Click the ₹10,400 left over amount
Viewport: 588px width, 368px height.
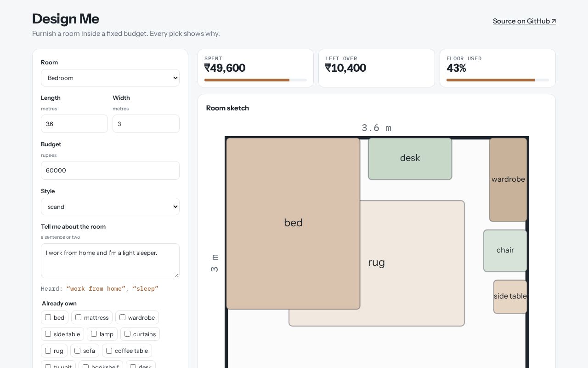(346, 68)
